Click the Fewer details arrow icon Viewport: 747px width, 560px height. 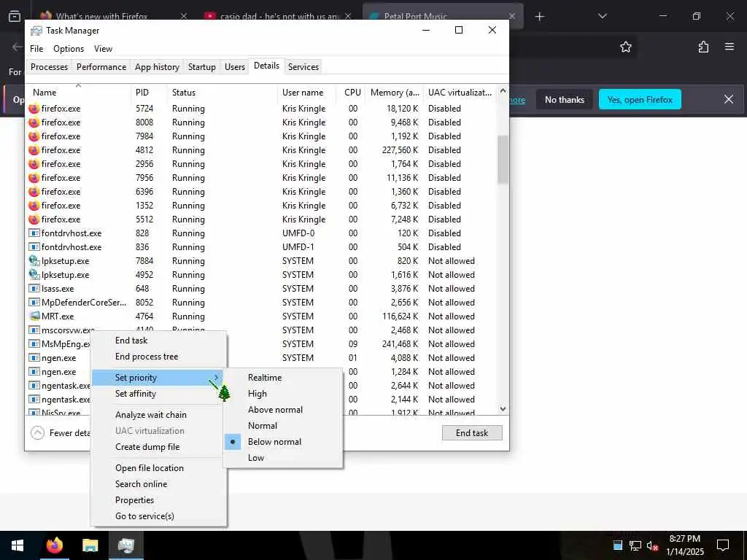37,433
